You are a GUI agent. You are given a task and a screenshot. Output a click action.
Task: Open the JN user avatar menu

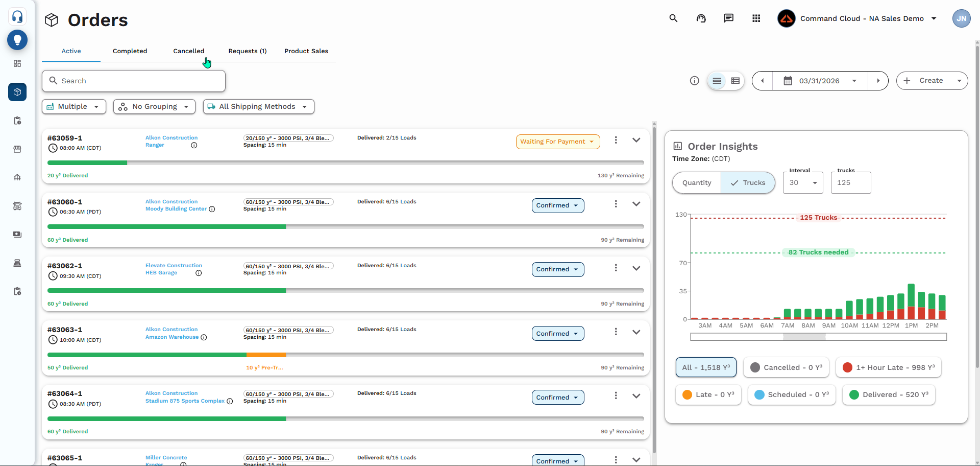(962, 18)
